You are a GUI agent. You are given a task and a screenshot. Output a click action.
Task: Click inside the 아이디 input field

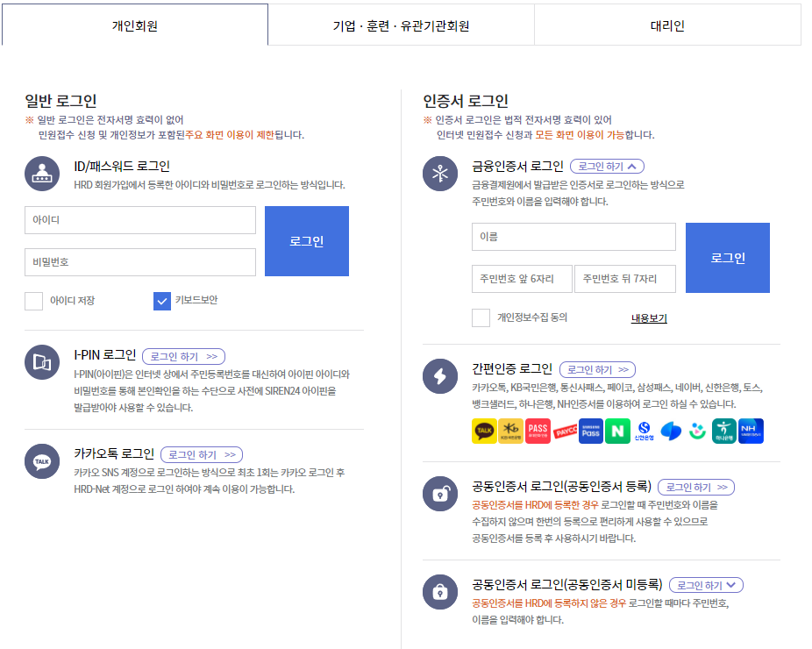point(139,219)
